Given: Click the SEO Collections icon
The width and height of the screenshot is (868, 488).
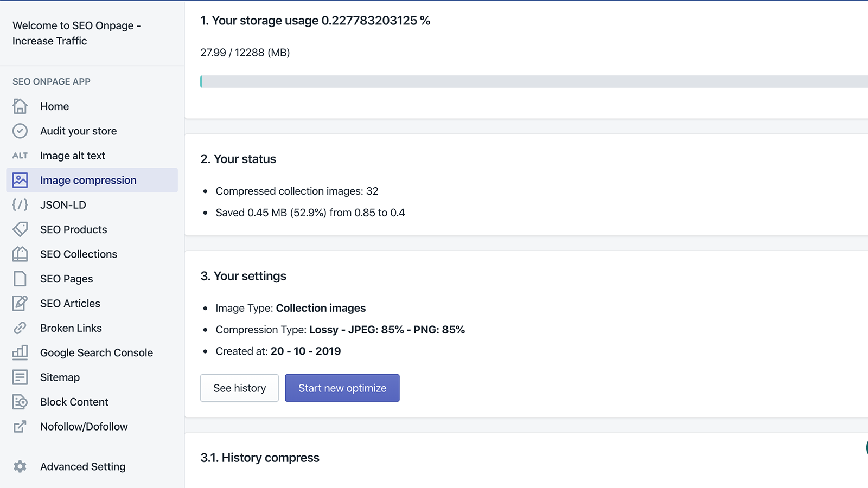Looking at the screenshot, I should (x=20, y=254).
